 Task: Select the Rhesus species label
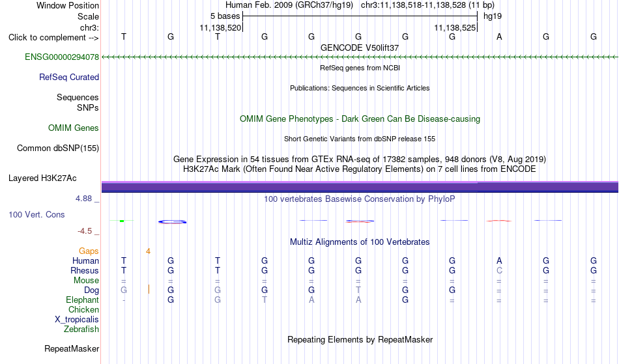click(85, 270)
